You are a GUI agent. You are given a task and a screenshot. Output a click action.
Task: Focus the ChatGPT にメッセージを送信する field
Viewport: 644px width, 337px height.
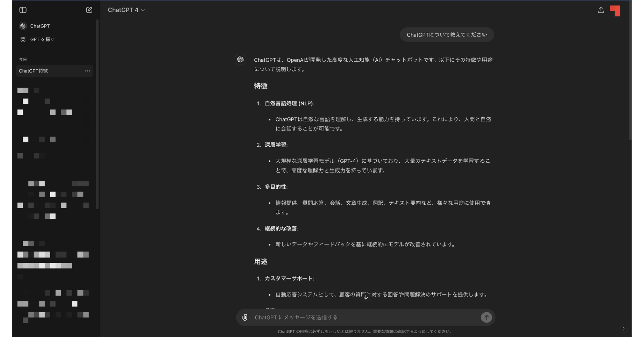(x=362, y=317)
